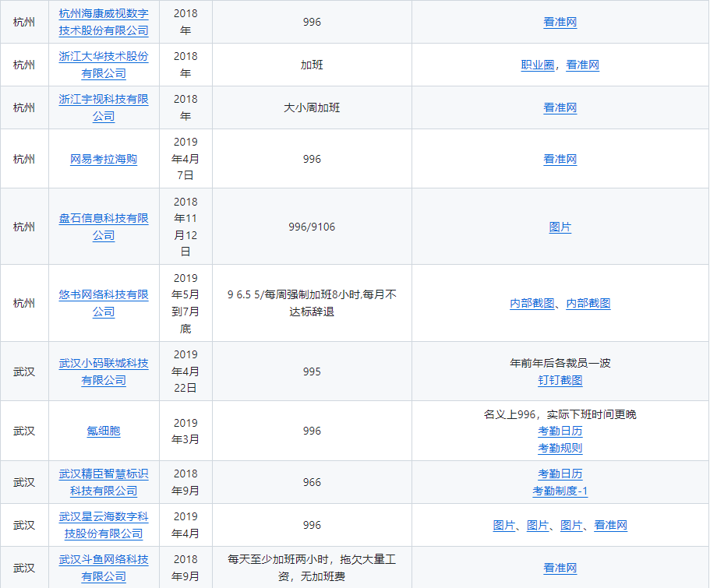Image resolution: width=710 pixels, height=588 pixels.
Task: Select the 杭州 city cell for 网易考拉海购
Action: [24, 159]
